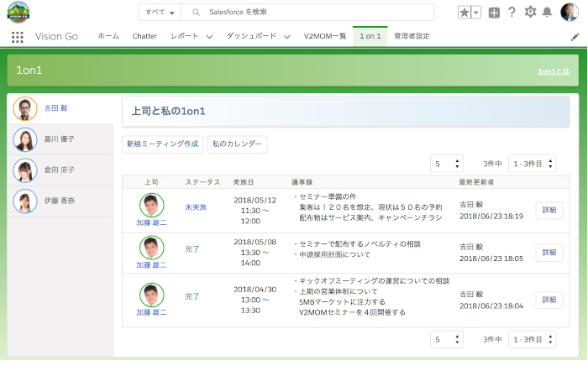Open the レポート tab

pos(184,36)
